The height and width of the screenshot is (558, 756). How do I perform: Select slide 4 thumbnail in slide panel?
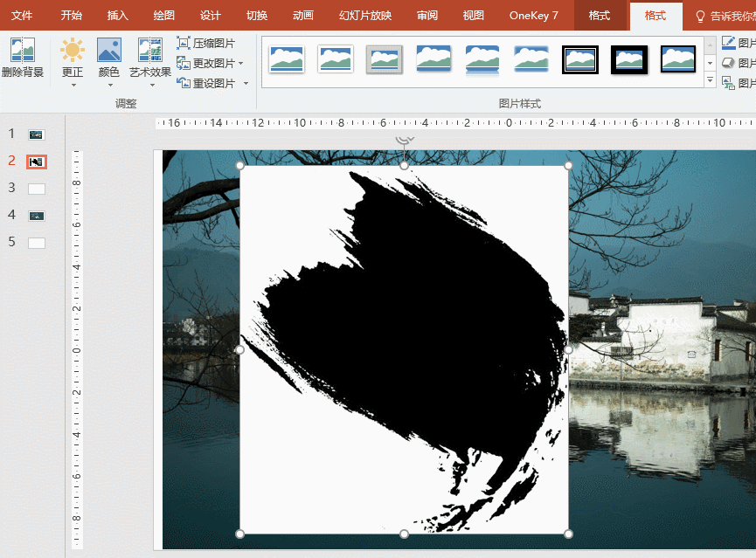pyautogui.click(x=36, y=216)
